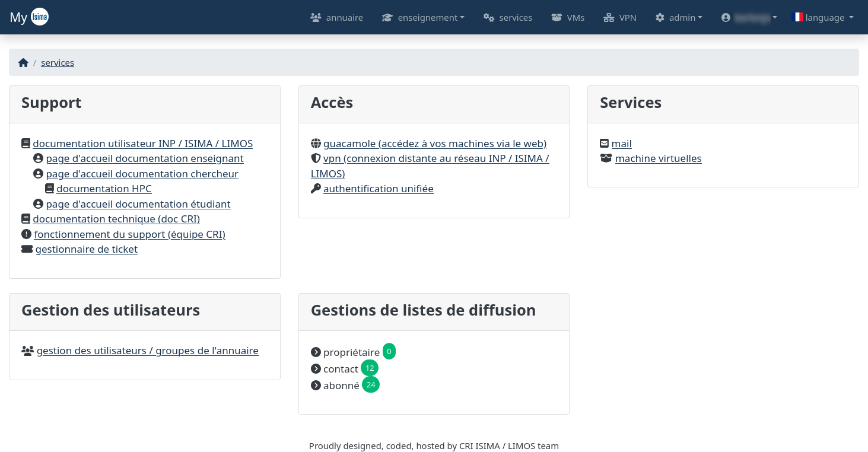Open the annuaire page from the navbar
868x452 pixels.
click(344, 17)
